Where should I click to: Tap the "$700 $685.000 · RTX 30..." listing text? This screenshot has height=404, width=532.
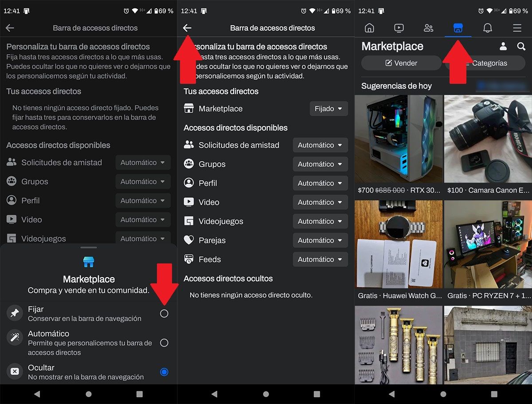(x=399, y=190)
